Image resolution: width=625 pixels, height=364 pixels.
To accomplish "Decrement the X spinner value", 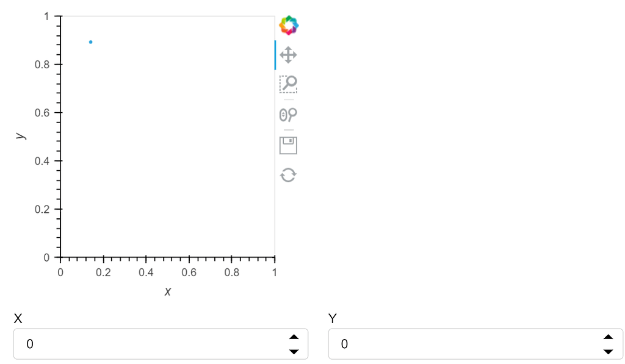I will click(x=294, y=352).
